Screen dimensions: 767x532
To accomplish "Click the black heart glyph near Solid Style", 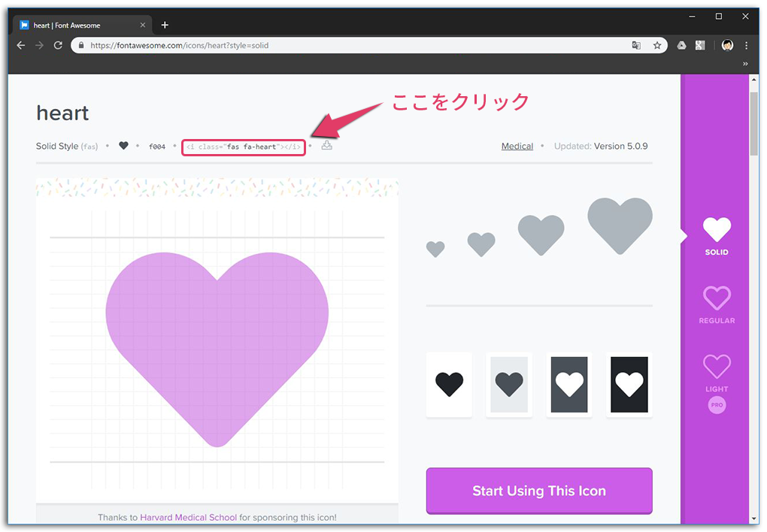I will (x=123, y=145).
